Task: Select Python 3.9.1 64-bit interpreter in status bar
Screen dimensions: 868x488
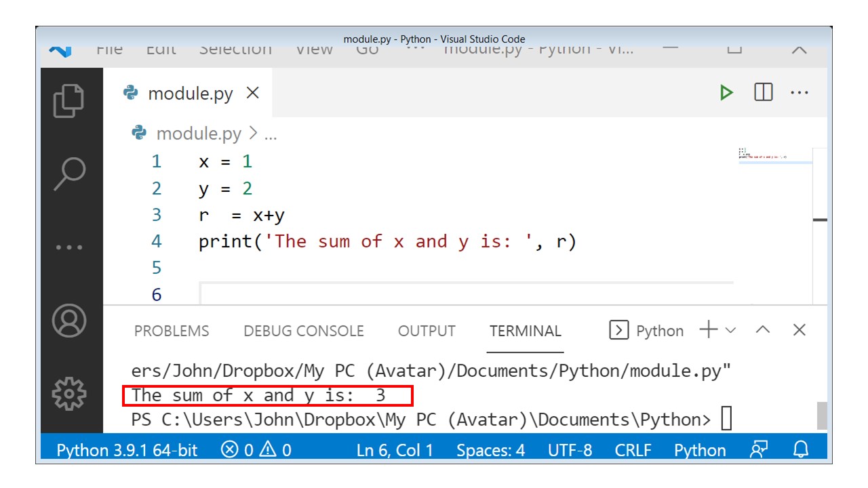Action: [x=127, y=450]
